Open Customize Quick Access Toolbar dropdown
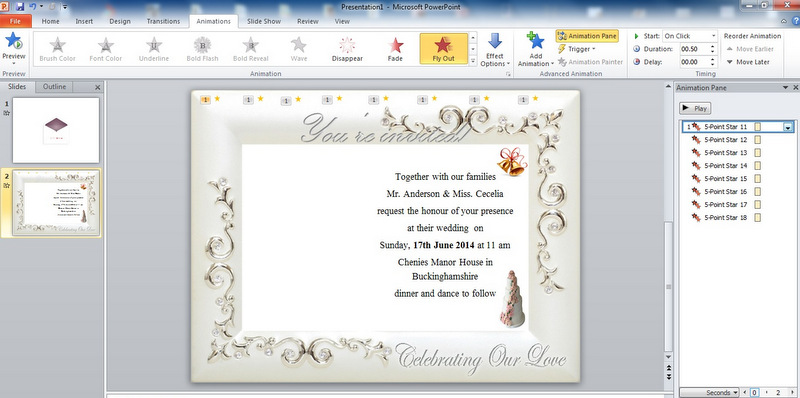800x398 pixels. click(x=65, y=7)
